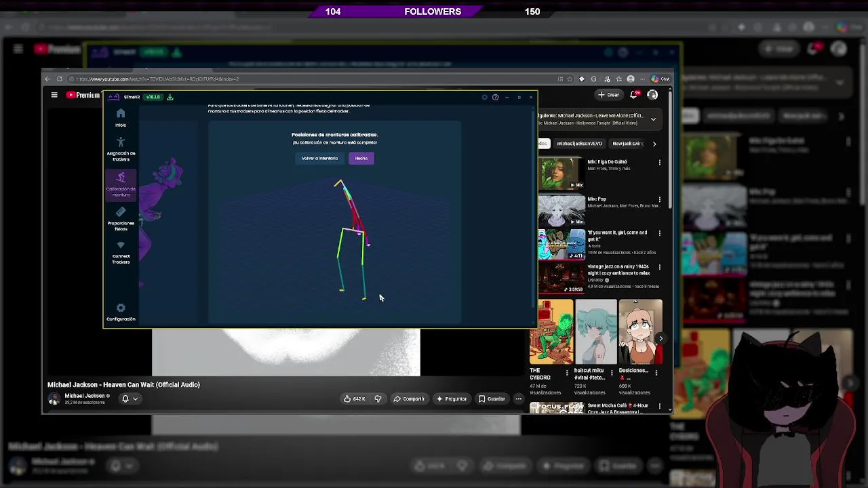The height and width of the screenshot is (488, 868).
Task: Open Inicio in the SlimeVR sidebar
Action: coord(121,117)
